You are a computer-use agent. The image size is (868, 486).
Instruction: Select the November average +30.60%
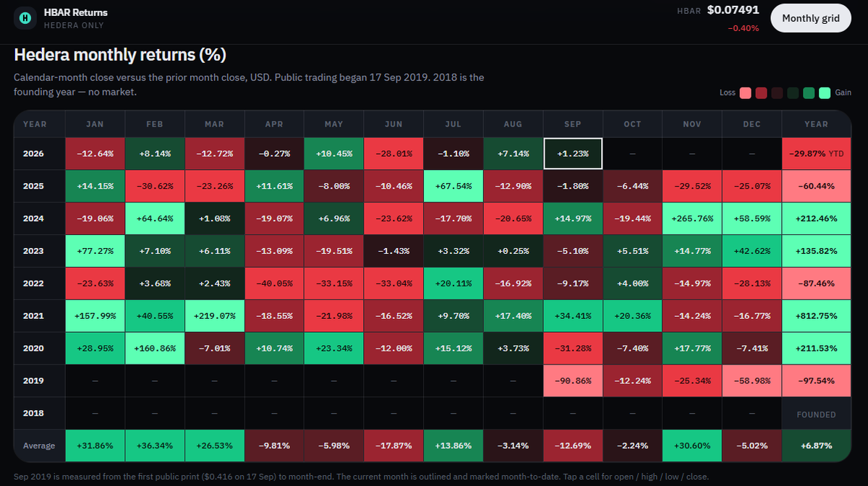tap(692, 446)
